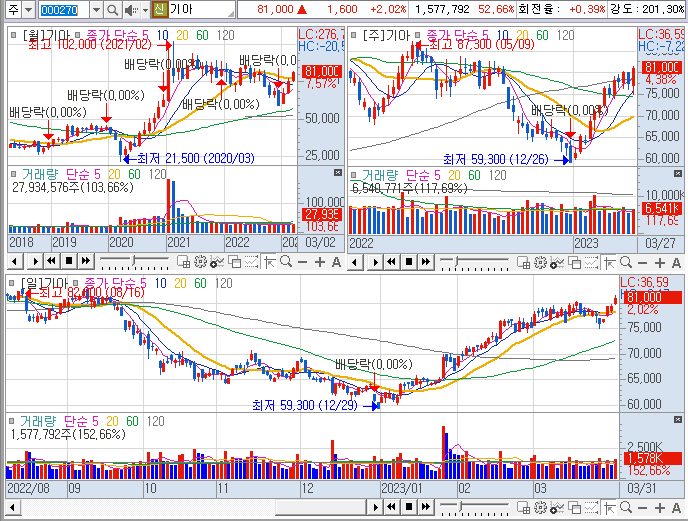Toggle 종가 단순 box in weekly chart
Viewport: 688px width, 521px height.
(x=418, y=35)
